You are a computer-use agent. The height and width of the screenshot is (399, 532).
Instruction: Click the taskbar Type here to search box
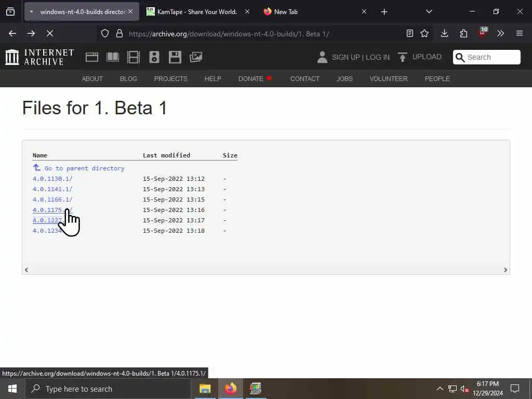[108, 389]
